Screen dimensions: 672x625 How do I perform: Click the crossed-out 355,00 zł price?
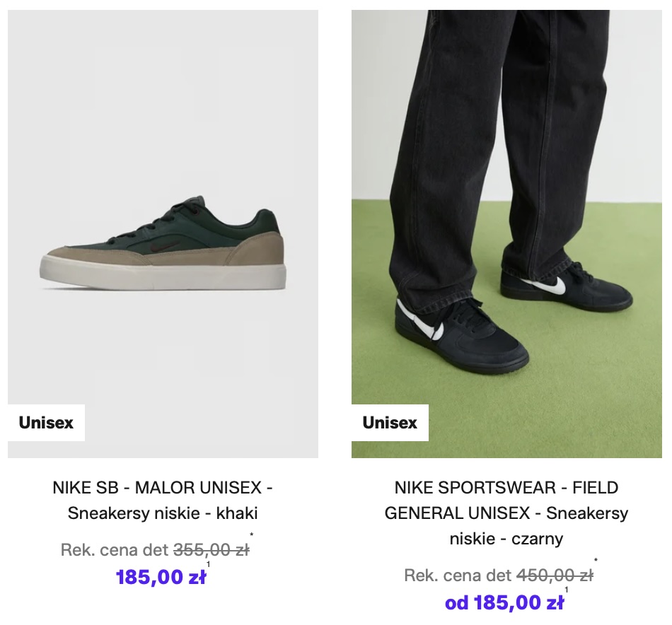(x=212, y=549)
